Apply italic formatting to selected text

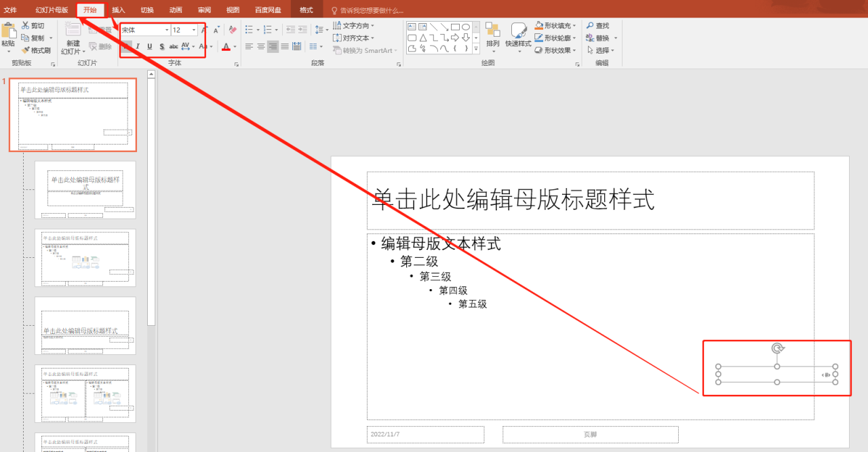138,46
